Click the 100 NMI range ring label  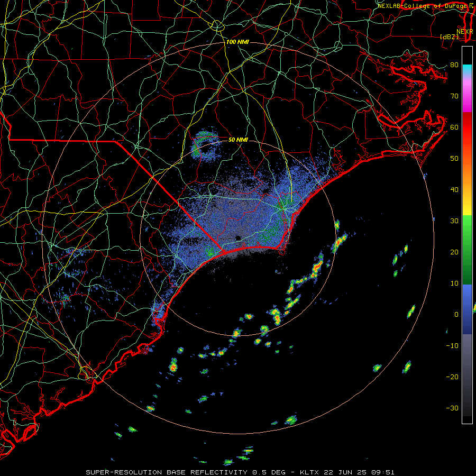[x=237, y=42]
